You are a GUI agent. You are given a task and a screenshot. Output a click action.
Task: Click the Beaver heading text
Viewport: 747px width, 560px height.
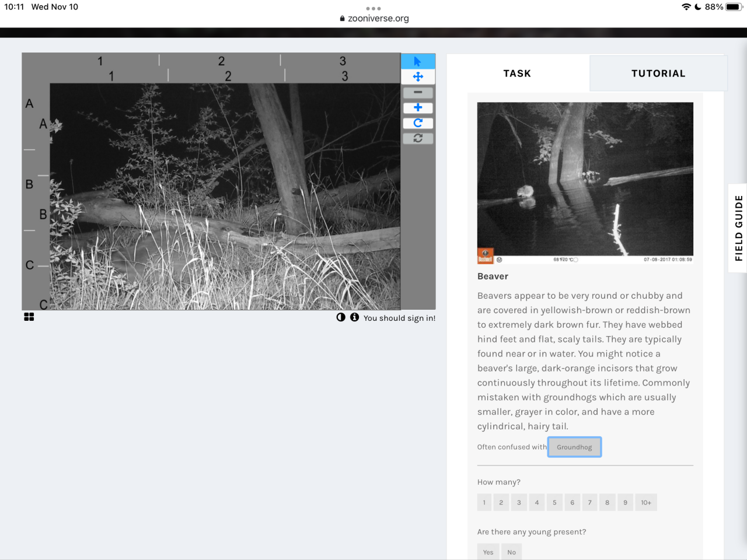tap(493, 276)
